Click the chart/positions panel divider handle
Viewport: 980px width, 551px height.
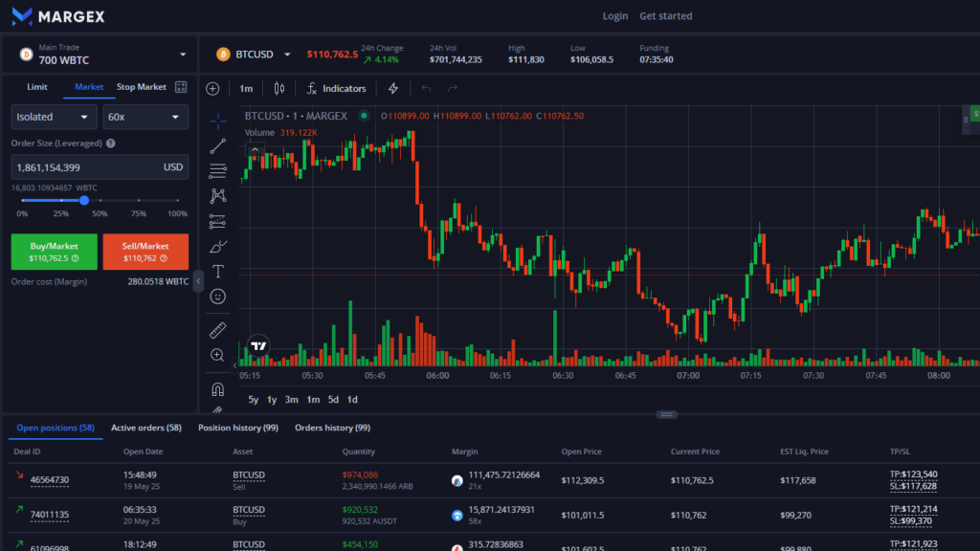pos(666,415)
